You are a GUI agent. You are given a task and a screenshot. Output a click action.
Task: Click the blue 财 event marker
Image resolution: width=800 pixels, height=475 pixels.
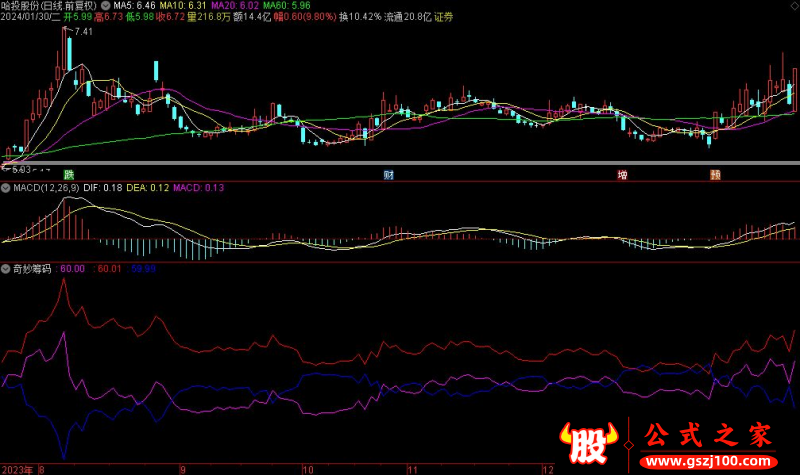click(388, 175)
